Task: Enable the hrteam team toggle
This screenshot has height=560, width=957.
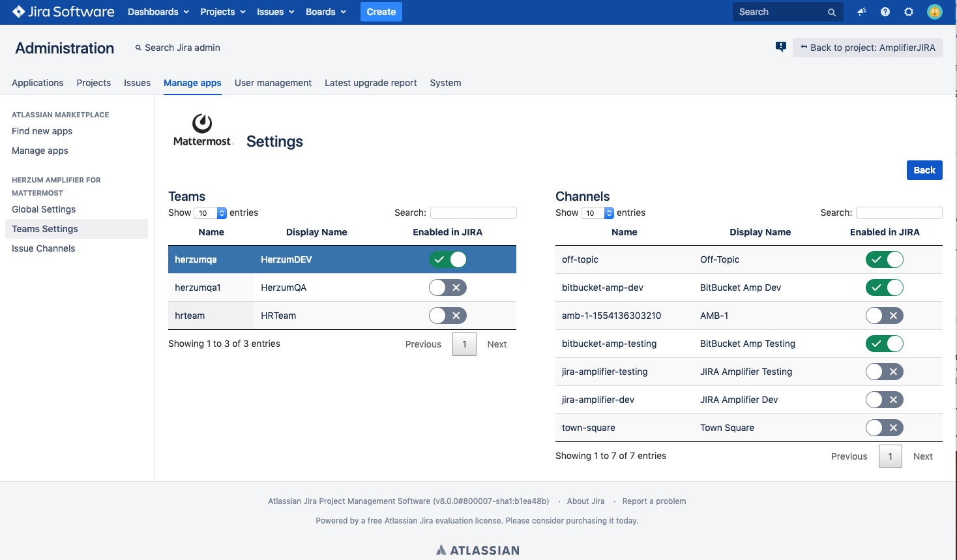Action: pos(448,316)
